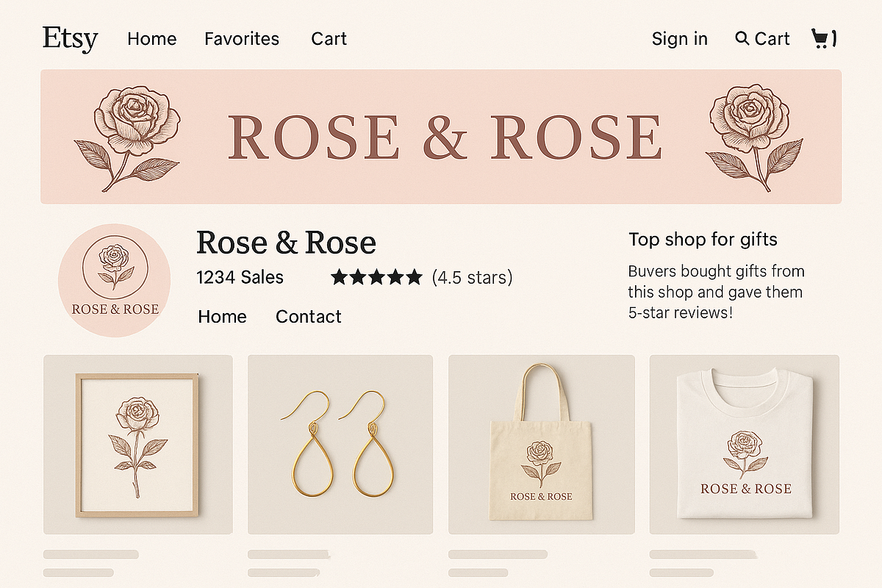Image resolution: width=882 pixels, height=588 pixels.
Task: Click the search magnifier icon
Action: pos(742,38)
